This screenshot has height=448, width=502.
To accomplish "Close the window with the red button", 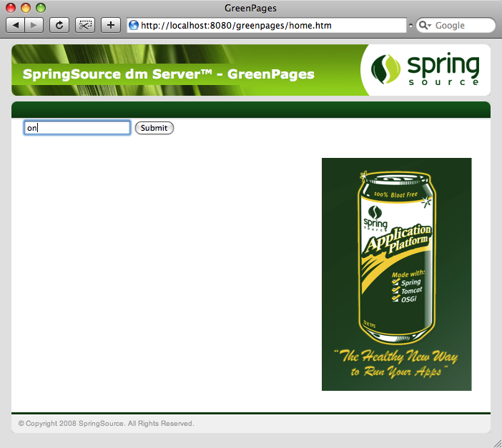I will (11, 8).
